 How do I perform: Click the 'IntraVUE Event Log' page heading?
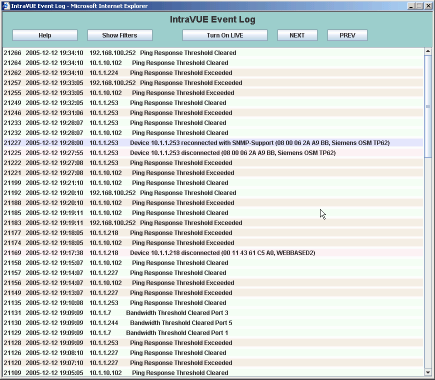click(213, 19)
